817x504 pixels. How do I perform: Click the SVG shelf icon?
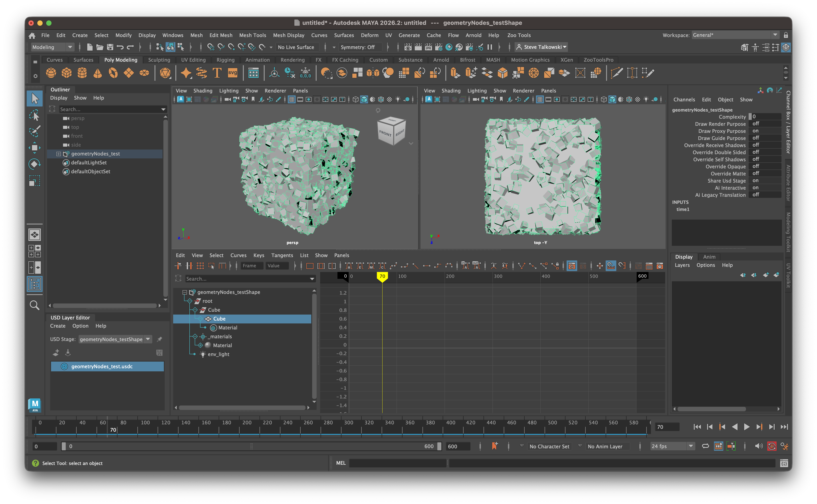[x=232, y=73]
